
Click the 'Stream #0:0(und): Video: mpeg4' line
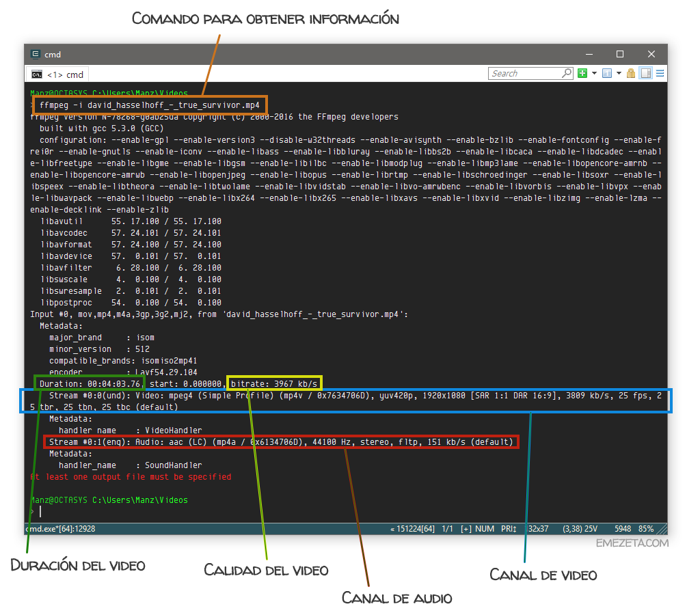click(346, 401)
